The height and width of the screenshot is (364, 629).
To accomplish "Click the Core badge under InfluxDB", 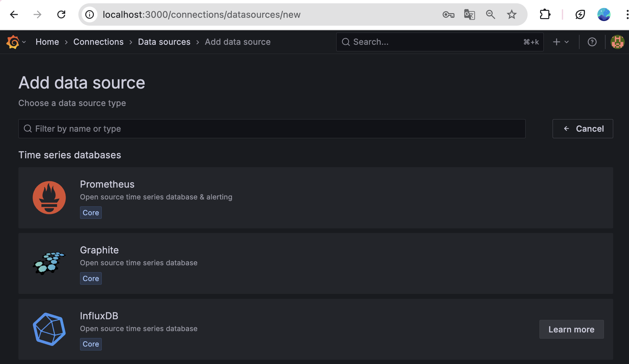I will pos(91,344).
